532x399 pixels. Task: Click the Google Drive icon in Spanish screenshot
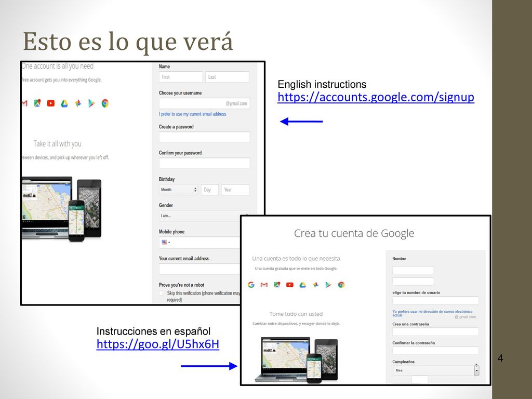[303, 285]
